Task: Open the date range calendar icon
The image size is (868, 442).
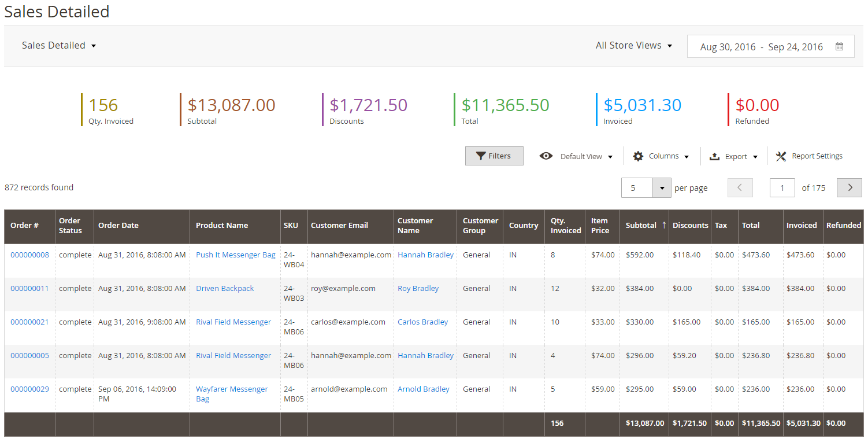Action: 839,47
